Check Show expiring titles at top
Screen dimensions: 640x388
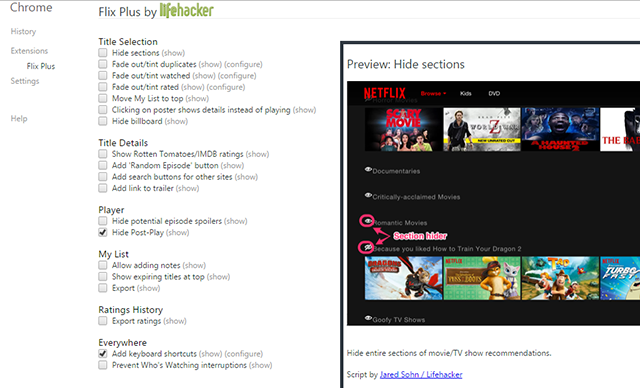[103, 277]
